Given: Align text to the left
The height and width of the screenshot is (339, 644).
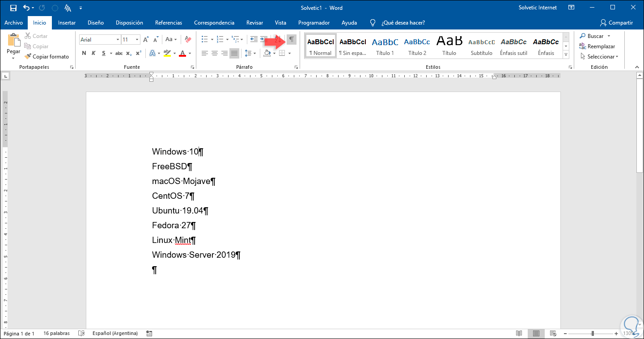Looking at the screenshot, I should 205,54.
